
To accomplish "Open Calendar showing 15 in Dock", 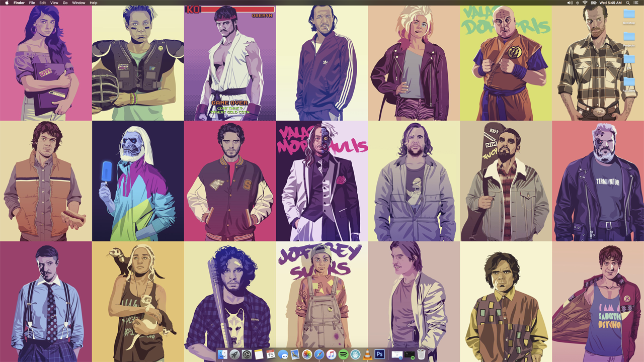I will click(271, 354).
